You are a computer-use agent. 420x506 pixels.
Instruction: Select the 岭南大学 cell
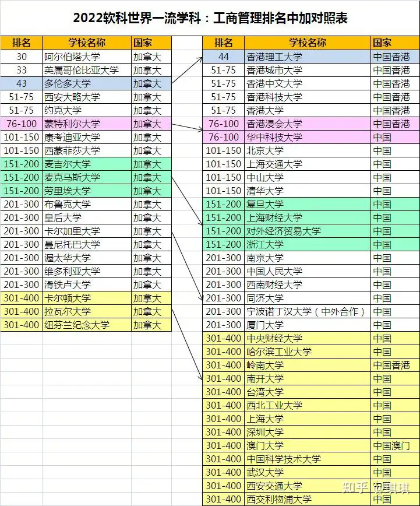307,365
